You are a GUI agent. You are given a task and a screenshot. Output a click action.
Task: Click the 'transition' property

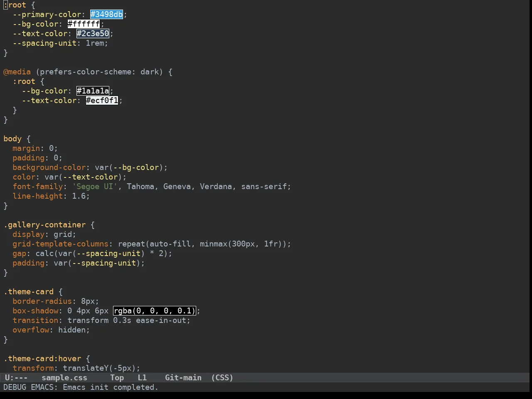35,320
